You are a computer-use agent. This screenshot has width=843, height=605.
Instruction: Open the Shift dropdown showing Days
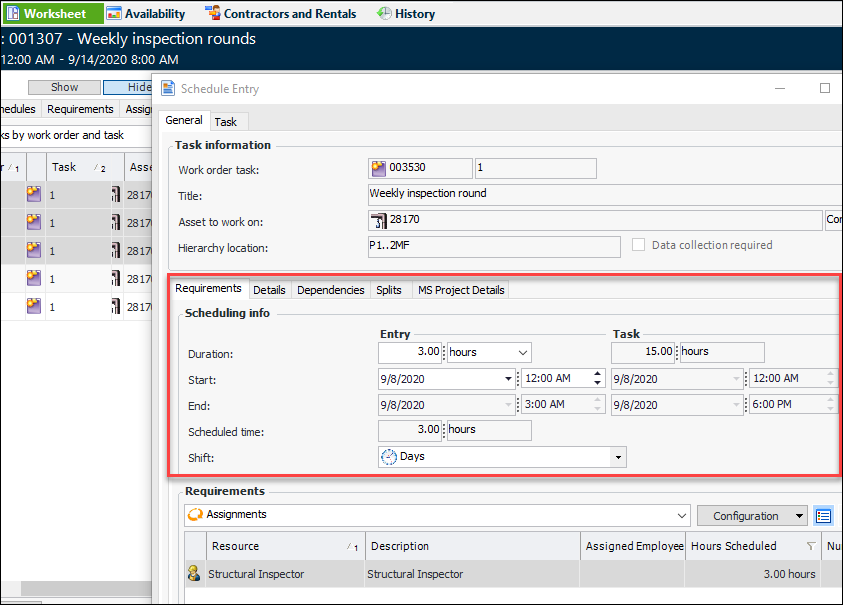[618, 457]
